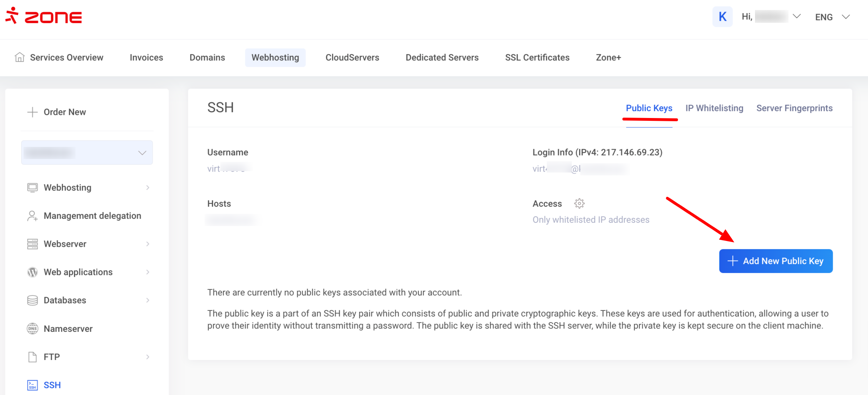868x395 pixels.
Task: Switch to the Server Fingerprints tab
Action: (x=794, y=108)
